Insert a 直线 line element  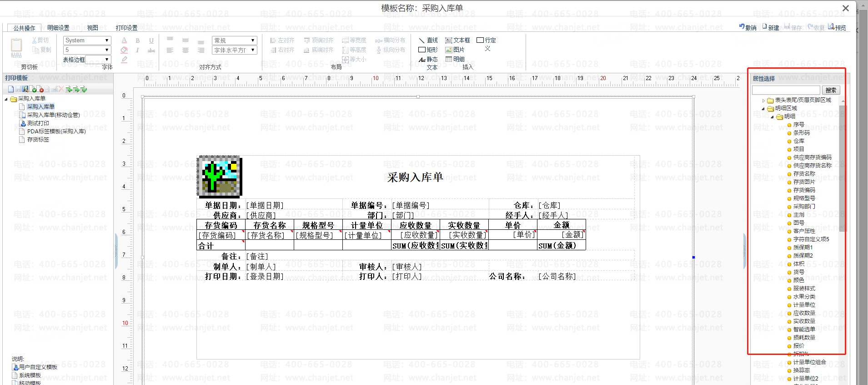[x=428, y=41]
